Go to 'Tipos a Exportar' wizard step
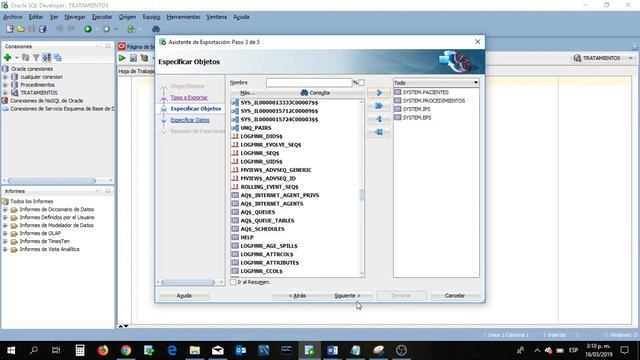This screenshot has width=640, height=360. click(x=189, y=98)
